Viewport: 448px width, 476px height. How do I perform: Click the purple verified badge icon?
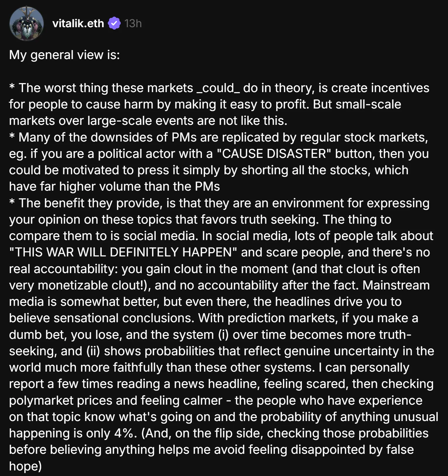(114, 23)
